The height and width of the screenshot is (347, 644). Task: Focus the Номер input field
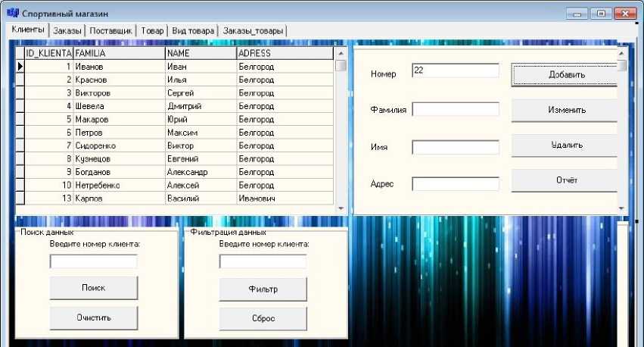[456, 70]
